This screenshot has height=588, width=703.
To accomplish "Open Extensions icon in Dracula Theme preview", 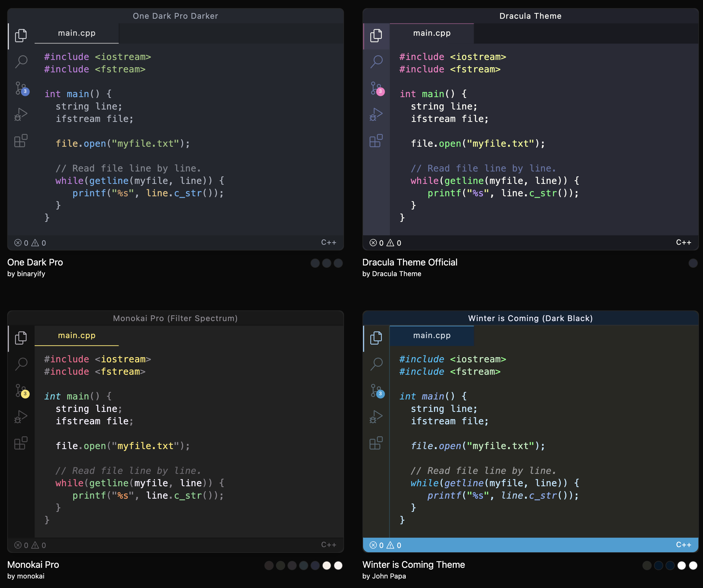I will [x=376, y=141].
